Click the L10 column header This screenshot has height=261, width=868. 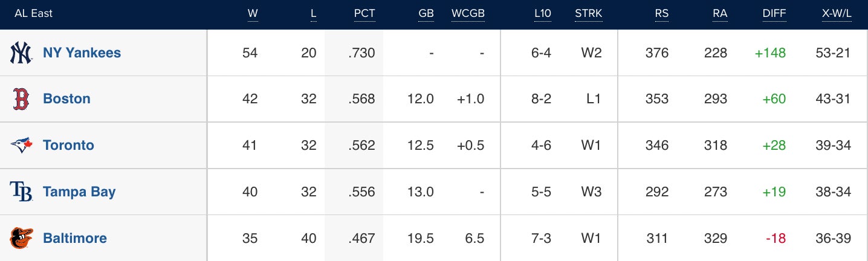(543, 13)
